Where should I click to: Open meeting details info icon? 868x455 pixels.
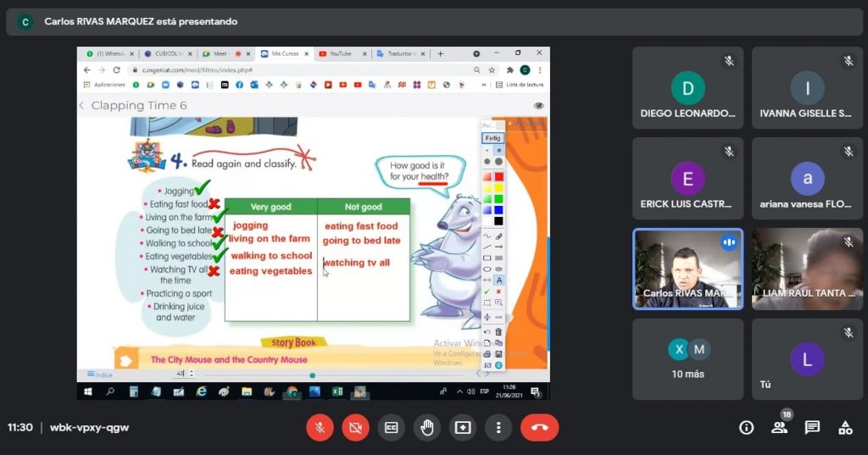tap(746, 427)
